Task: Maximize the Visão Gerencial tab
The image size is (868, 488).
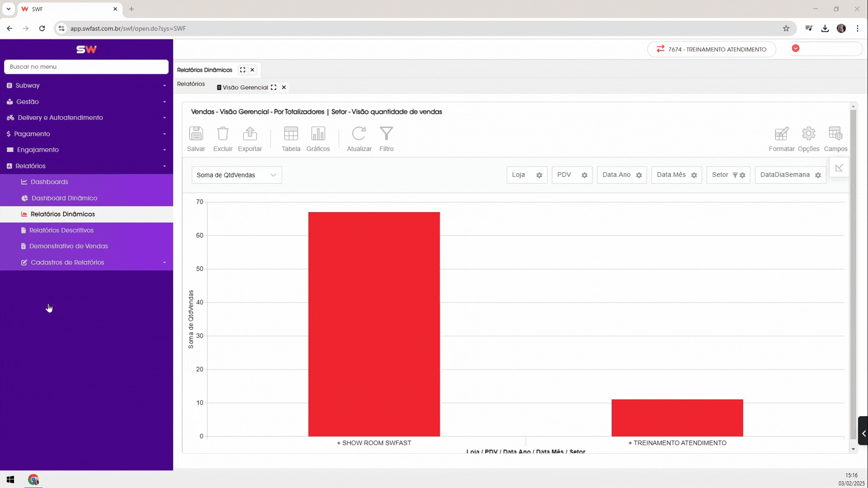Action: click(274, 87)
